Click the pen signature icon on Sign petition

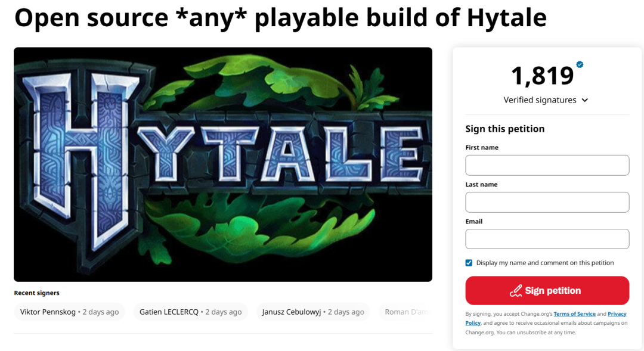point(516,291)
